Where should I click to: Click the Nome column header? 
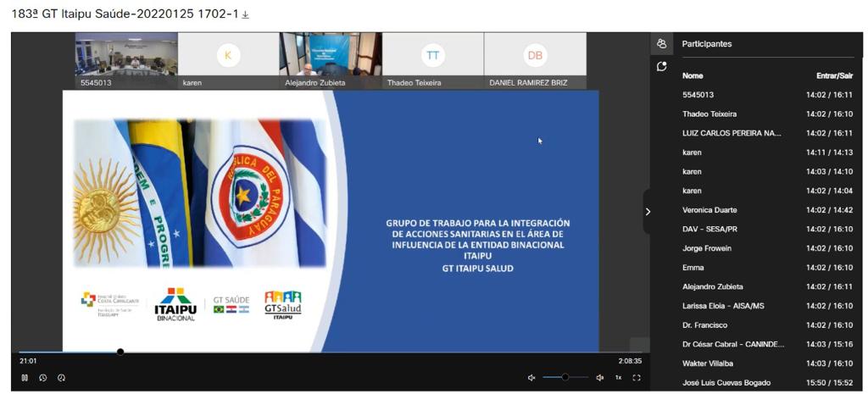693,75
